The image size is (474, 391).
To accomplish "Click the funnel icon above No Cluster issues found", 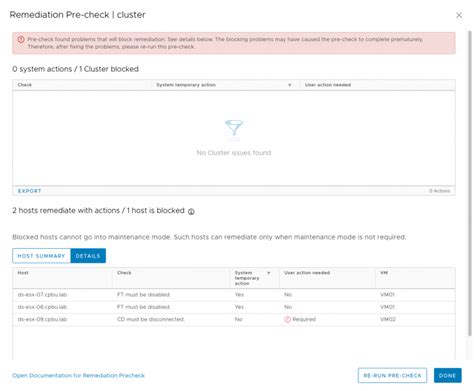I will tap(234, 128).
